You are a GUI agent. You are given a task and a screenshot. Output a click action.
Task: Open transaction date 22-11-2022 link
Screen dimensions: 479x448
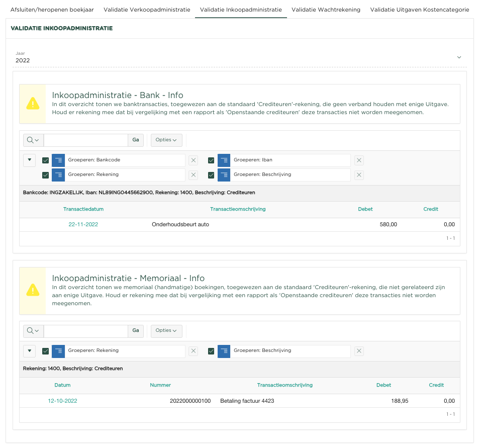83,225
